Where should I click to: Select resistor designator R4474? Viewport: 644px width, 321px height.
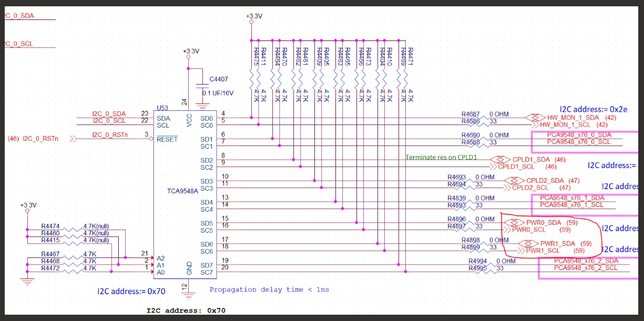50,226
